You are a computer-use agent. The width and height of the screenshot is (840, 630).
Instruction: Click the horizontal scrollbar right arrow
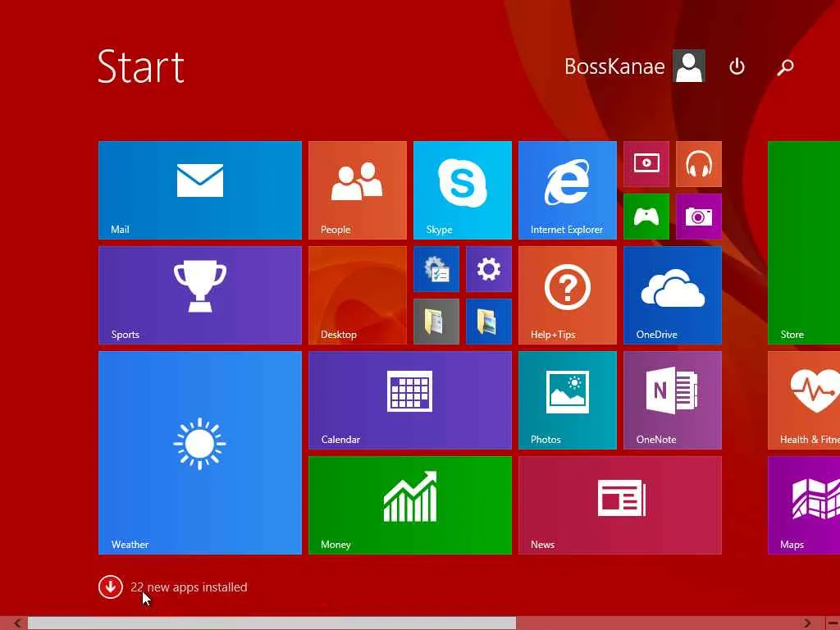click(807, 623)
